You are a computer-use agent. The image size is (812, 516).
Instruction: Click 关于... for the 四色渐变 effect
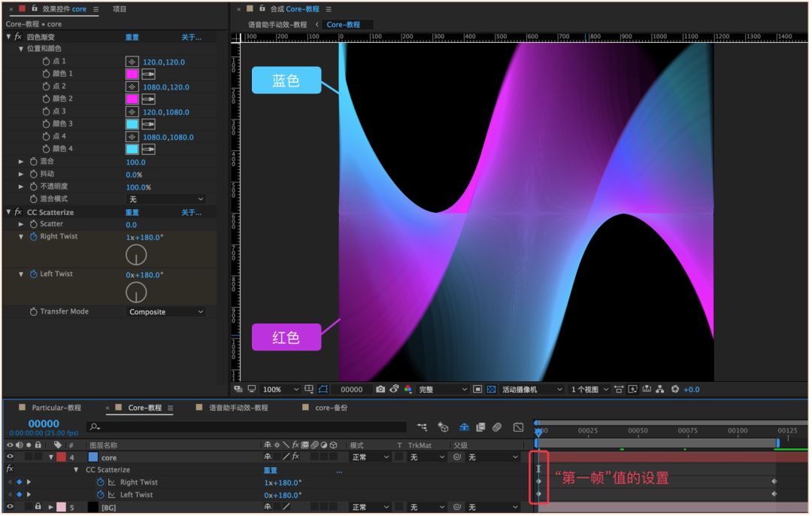click(192, 38)
